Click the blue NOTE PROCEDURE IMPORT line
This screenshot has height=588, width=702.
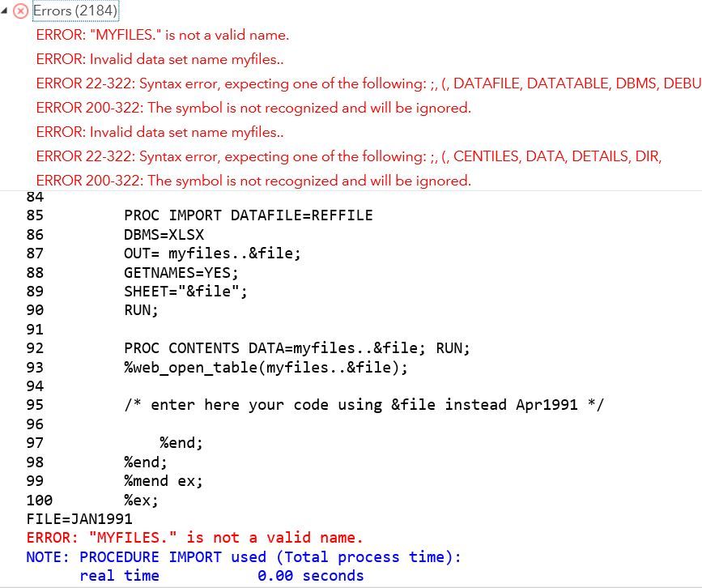pyautogui.click(x=244, y=556)
